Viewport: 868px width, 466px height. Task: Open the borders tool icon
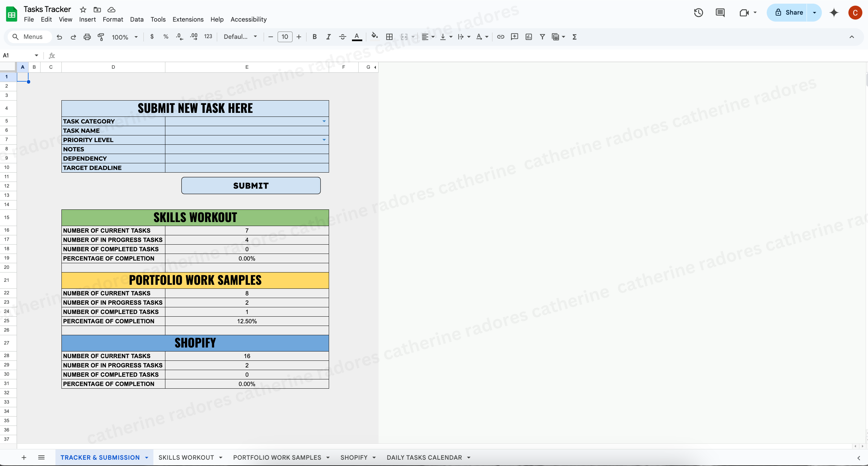click(389, 37)
